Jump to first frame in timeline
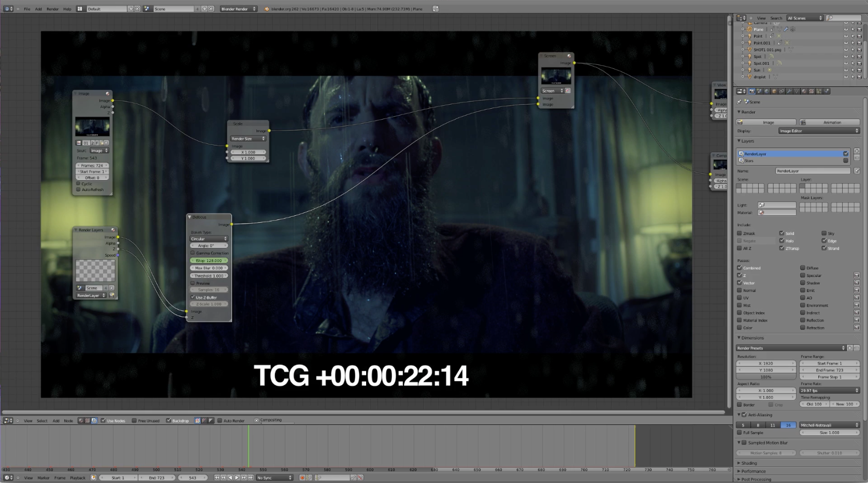 (x=217, y=477)
